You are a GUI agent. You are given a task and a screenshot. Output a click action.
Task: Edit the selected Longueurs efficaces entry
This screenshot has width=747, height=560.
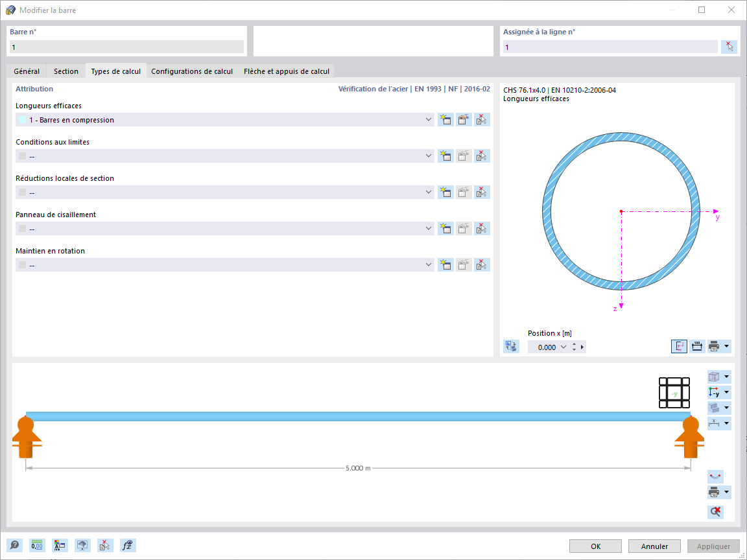pos(464,119)
